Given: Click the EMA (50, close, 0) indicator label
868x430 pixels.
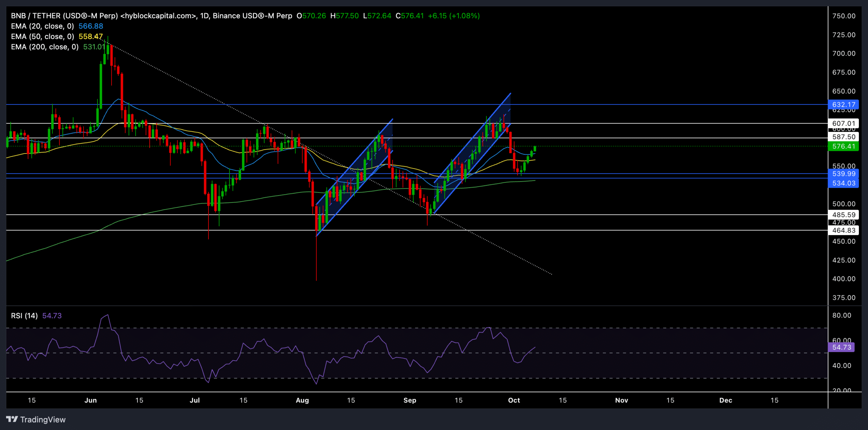Looking at the screenshot, I should pos(42,37).
